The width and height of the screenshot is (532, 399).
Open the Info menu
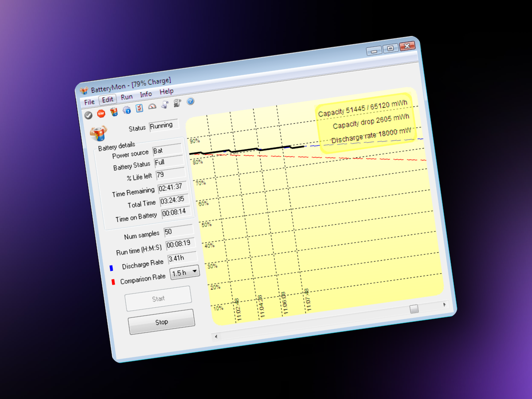[x=146, y=94]
